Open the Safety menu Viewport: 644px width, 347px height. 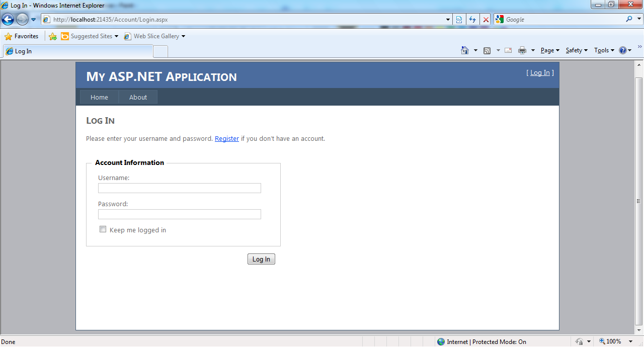tap(576, 50)
